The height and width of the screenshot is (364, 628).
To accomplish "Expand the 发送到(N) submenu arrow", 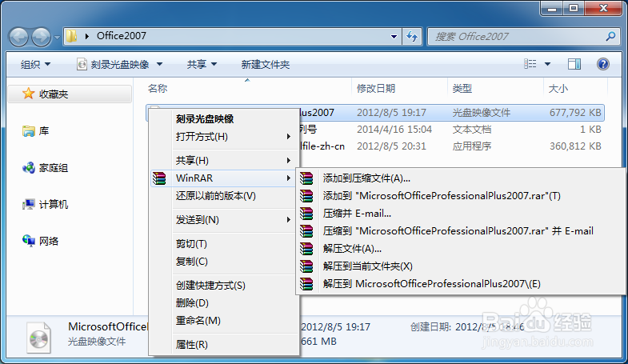I will tap(288, 220).
